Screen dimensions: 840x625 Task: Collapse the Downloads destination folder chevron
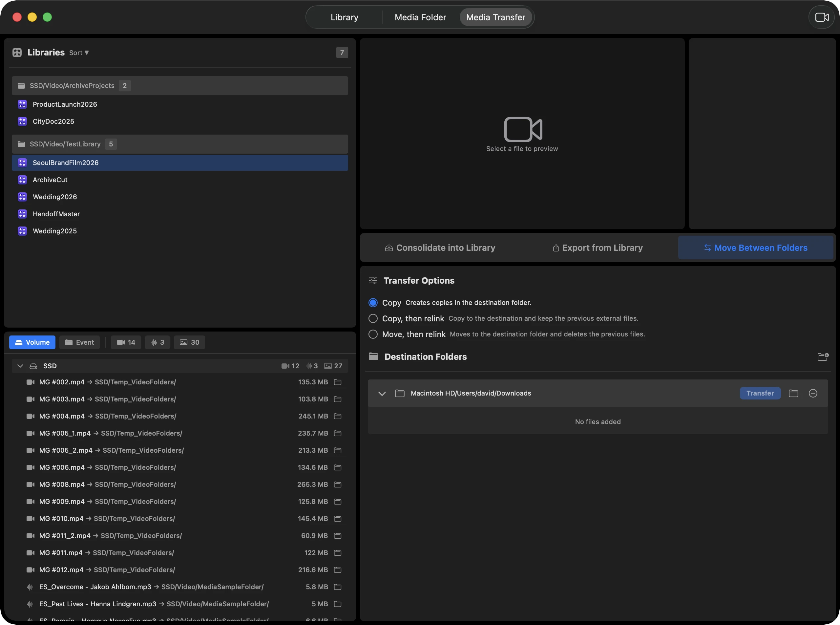click(x=382, y=394)
